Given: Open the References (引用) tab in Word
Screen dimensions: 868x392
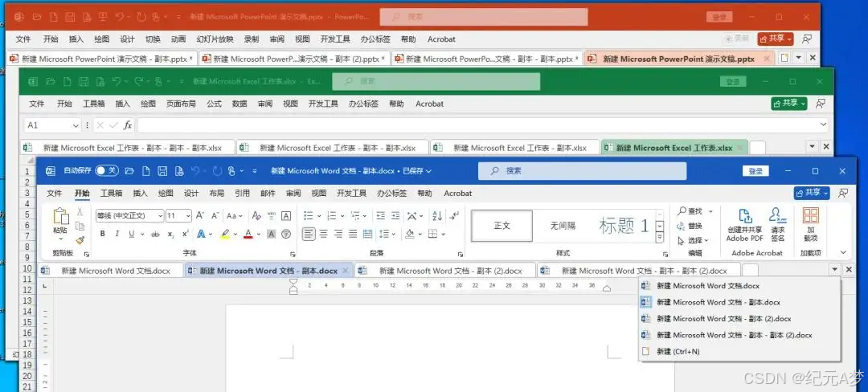Looking at the screenshot, I should 242,193.
